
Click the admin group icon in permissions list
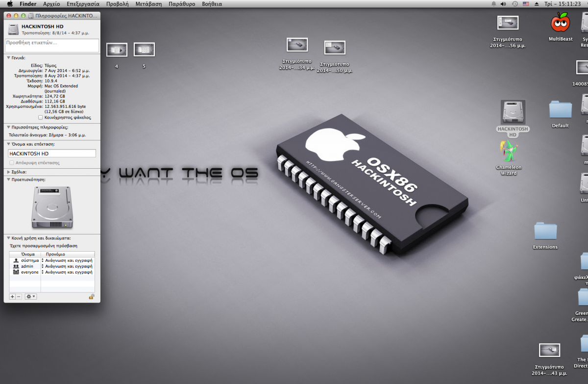tap(16, 266)
